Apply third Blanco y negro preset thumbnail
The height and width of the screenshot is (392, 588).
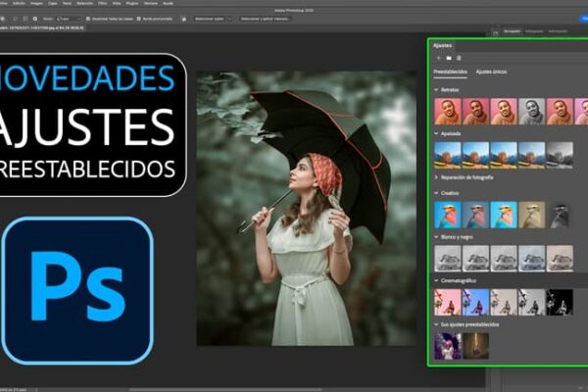coord(504,259)
